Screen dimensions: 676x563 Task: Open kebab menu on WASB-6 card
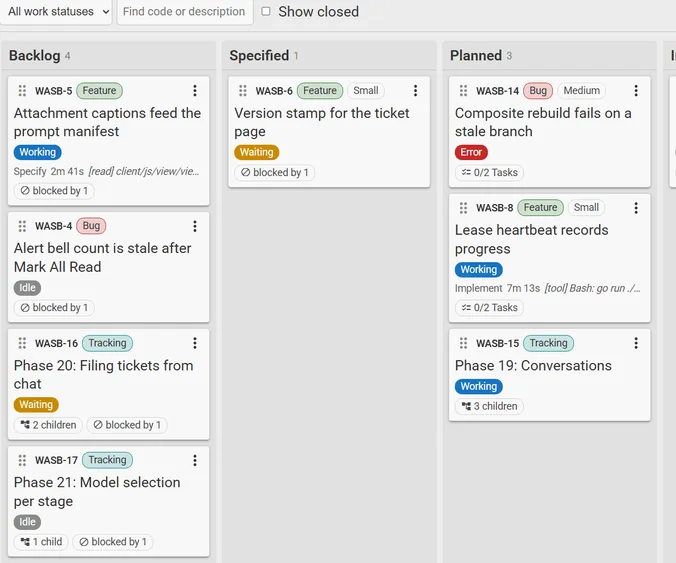pos(415,91)
